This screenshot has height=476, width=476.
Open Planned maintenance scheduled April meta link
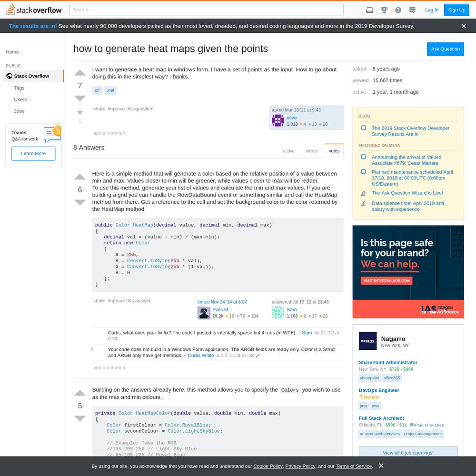tap(412, 178)
